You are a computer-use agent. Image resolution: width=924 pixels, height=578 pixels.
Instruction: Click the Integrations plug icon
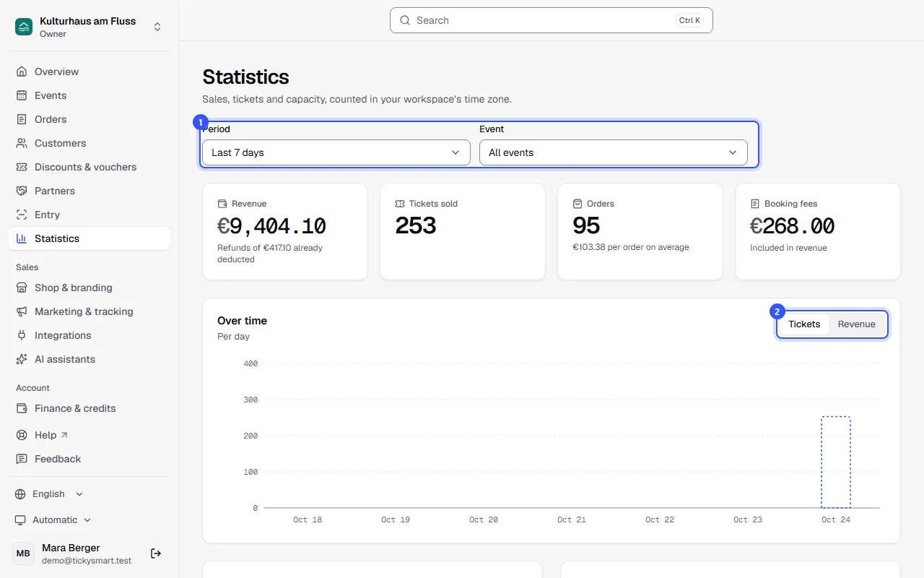coord(22,335)
